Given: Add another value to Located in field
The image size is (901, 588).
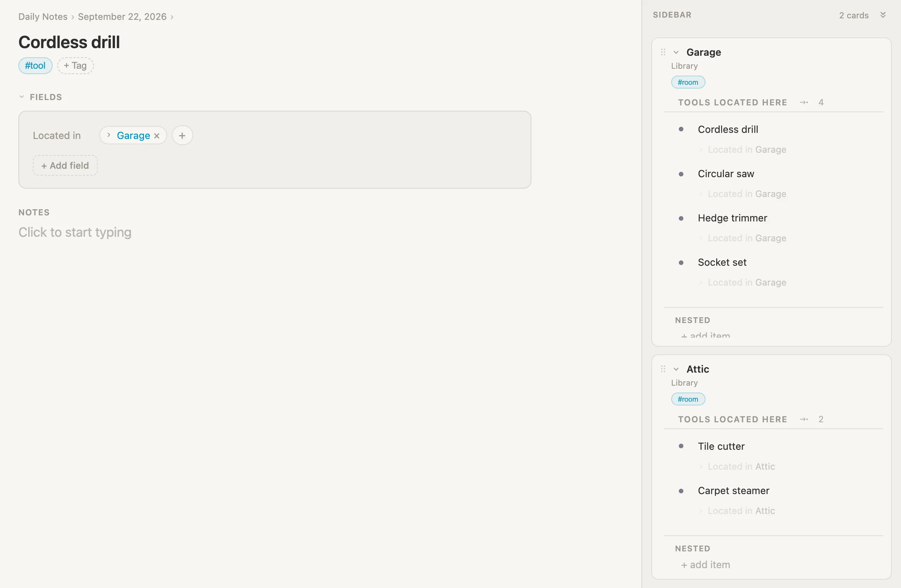Looking at the screenshot, I should point(182,136).
